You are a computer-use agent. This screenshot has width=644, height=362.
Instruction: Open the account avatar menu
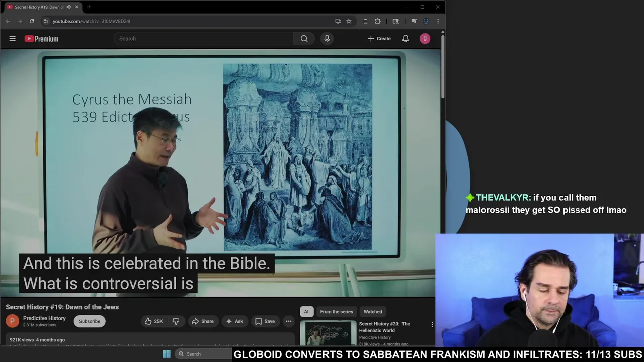pyautogui.click(x=425, y=39)
